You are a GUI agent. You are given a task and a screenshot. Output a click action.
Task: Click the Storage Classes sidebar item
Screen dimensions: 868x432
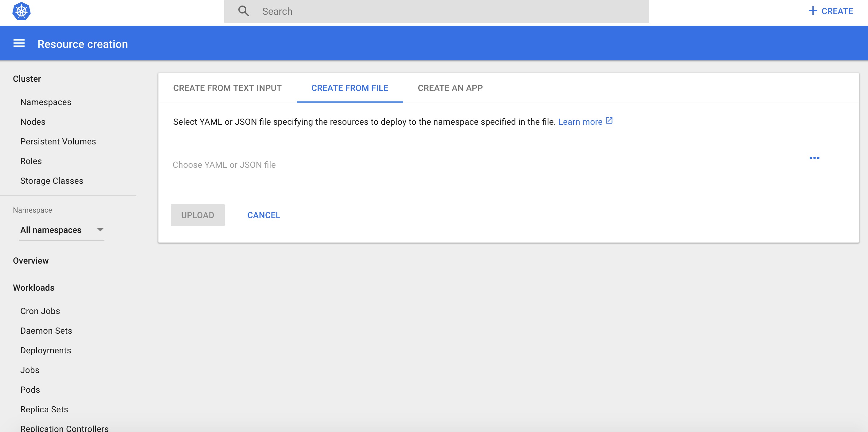coord(52,181)
